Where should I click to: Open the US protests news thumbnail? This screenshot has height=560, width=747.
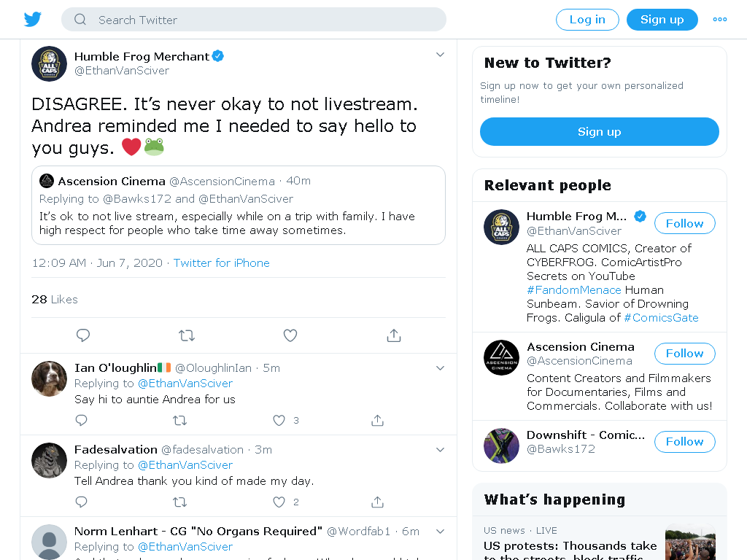tap(690, 542)
